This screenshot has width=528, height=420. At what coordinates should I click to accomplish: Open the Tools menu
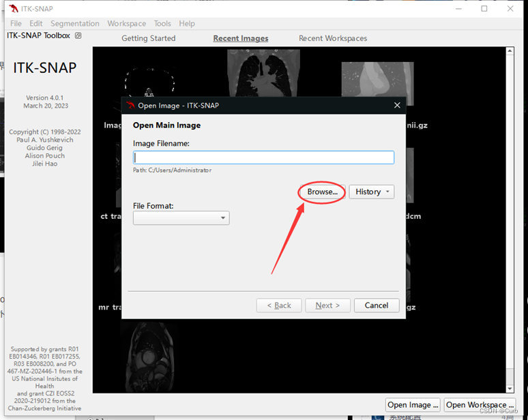(x=162, y=24)
